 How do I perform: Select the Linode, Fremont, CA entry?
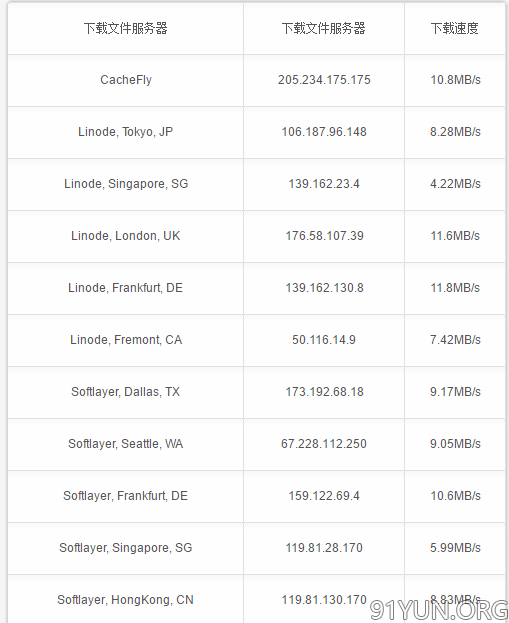(126, 340)
